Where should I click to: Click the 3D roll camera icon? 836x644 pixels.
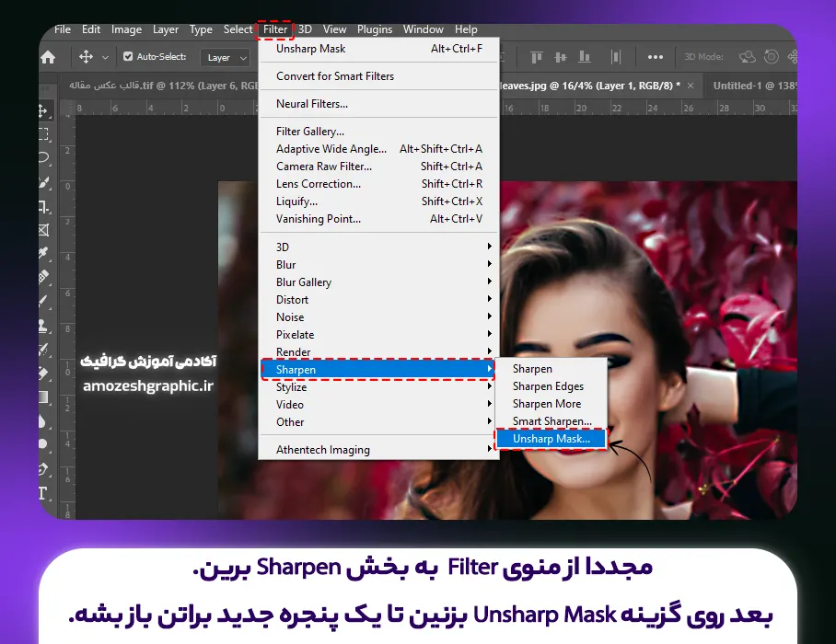(x=771, y=56)
